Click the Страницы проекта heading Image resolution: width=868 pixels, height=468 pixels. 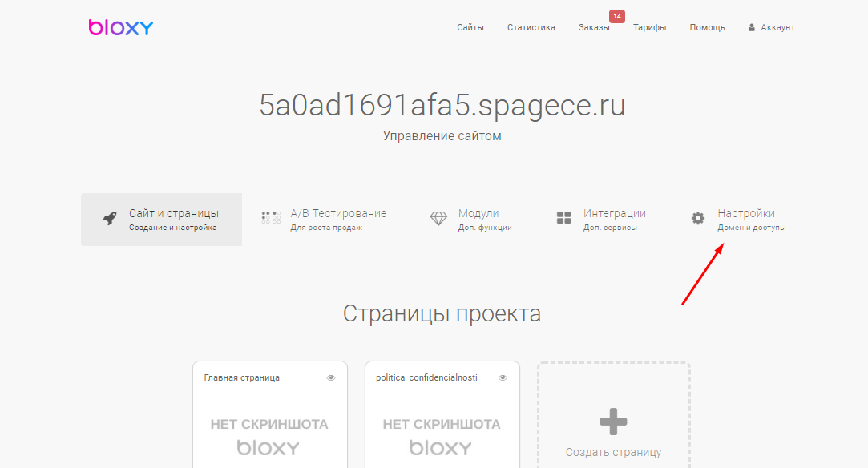[442, 313]
